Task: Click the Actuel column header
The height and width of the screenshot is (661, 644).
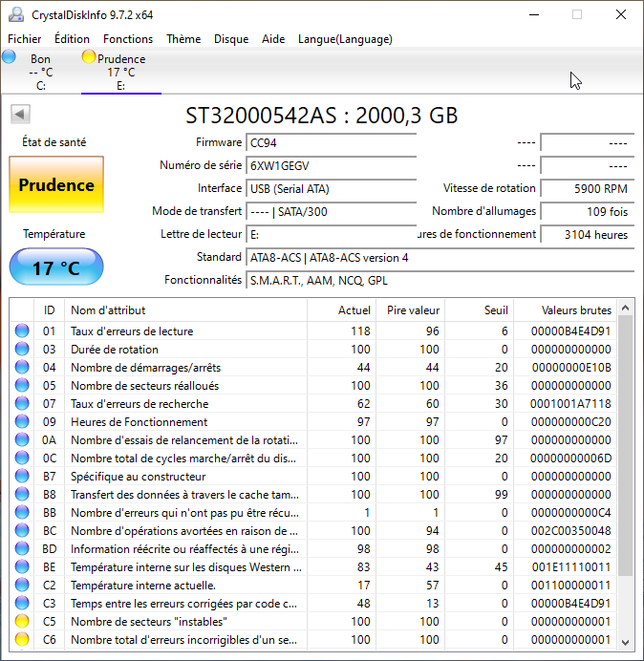Action: 342,310
